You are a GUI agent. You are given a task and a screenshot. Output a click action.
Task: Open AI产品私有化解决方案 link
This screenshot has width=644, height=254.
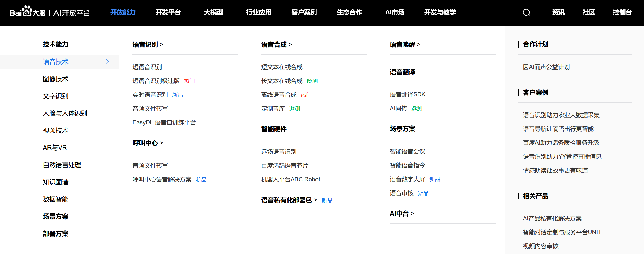coord(552,219)
